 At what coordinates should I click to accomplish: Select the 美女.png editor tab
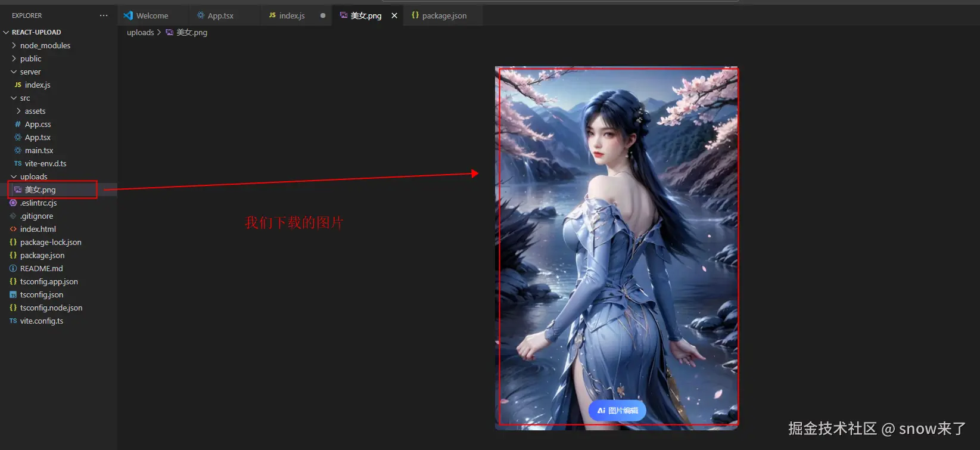point(366,15)
